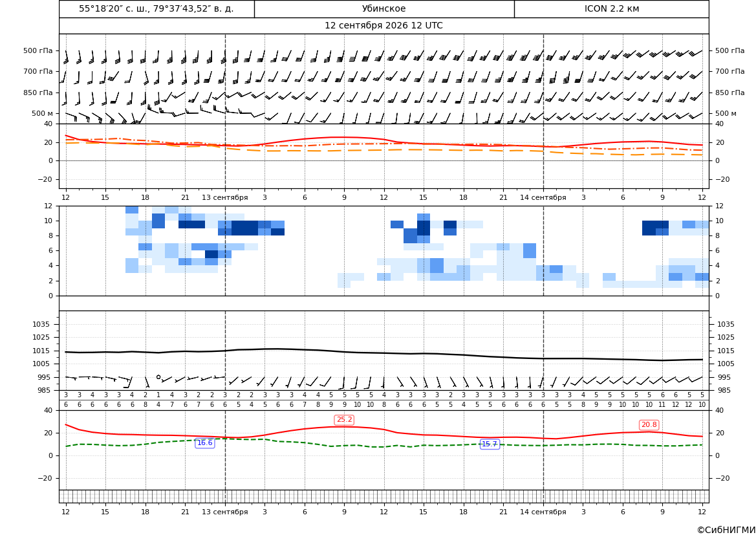The width and height of the screenshot is (756, 535).
Task: Click the ©СибНИГМИ copyright text
Action: coord(726,530)
